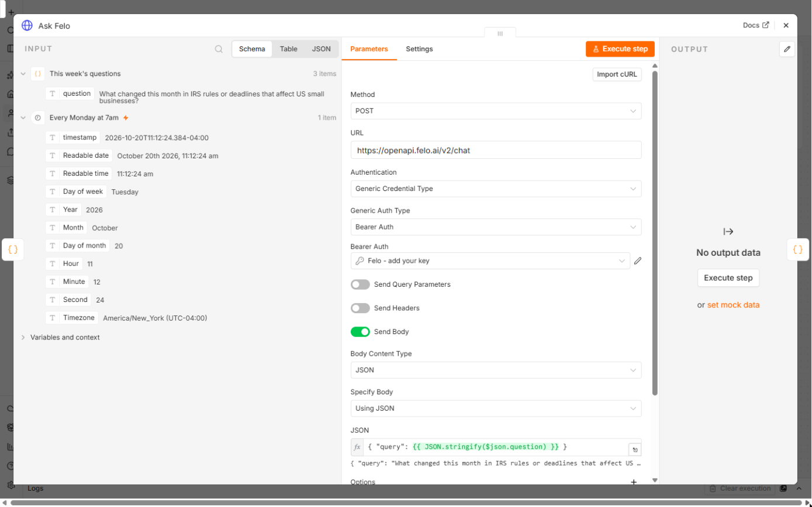Click the set mock data link
This screenshot has width=812, height=507.
click(x=734, y=305)
